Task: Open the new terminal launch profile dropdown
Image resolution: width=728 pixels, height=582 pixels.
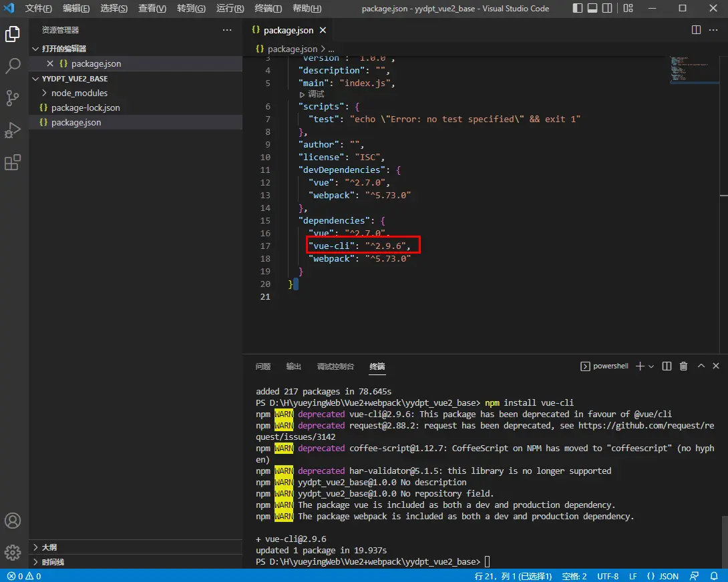Action: pyautogui.click(x=651, y=366)
